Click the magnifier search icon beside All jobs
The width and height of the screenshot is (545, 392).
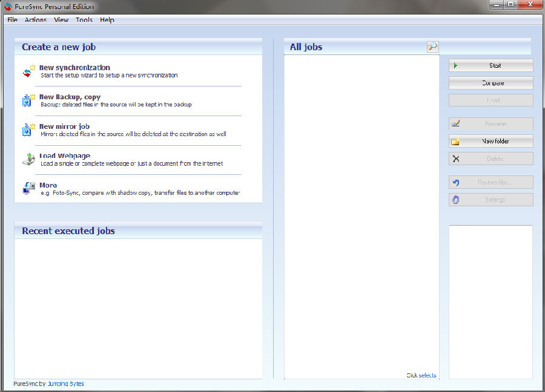(x=432, y=47)
